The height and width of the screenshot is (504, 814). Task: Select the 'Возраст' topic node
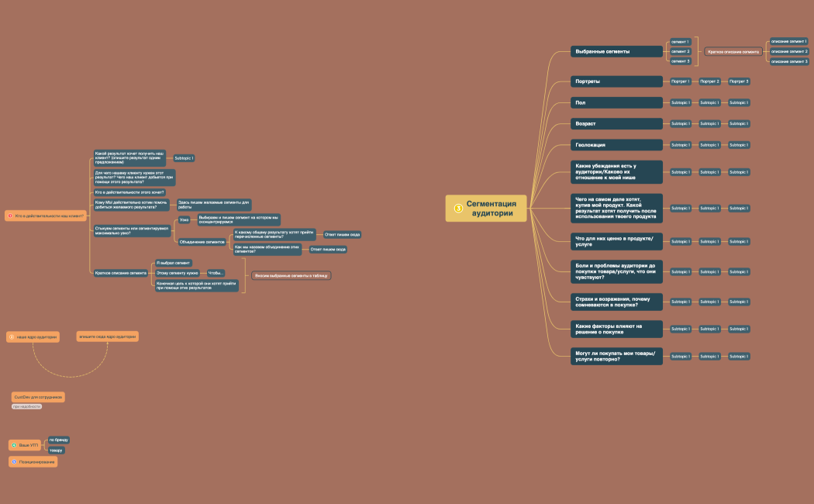pos(616,123)
